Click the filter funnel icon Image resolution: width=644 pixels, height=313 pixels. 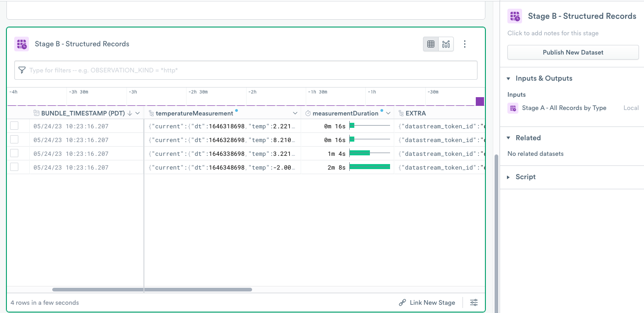point(22,70)
